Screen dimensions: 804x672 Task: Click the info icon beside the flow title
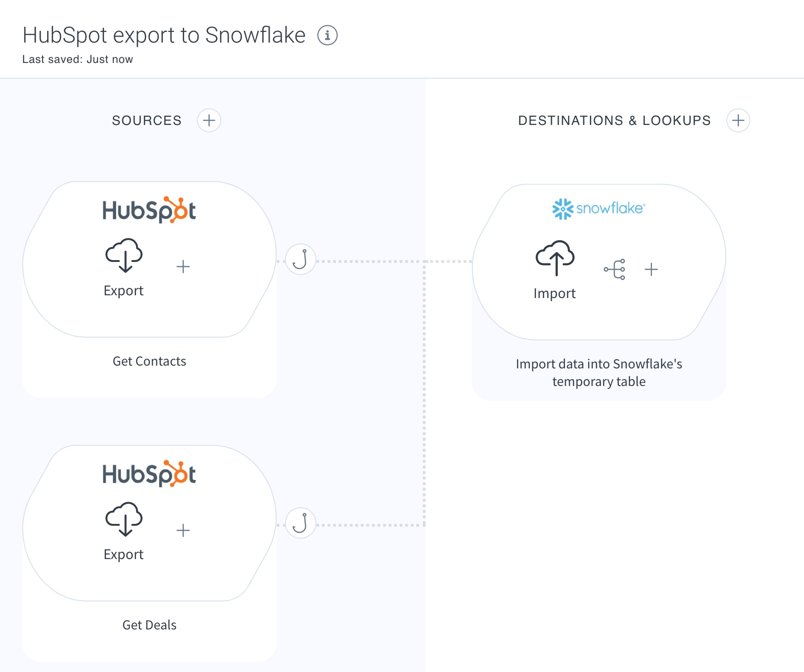[328, 35]
